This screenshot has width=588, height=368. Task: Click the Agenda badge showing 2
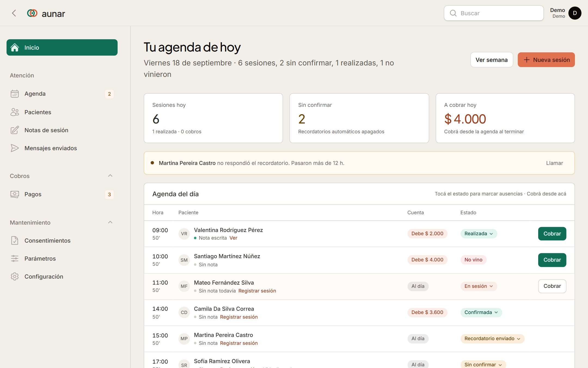point(109,94)
